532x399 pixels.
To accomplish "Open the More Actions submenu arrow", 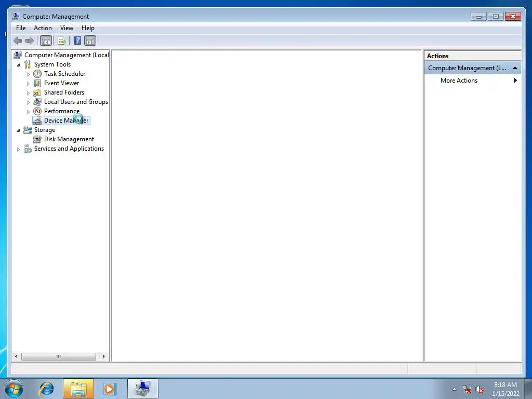I will coord(515,81).
